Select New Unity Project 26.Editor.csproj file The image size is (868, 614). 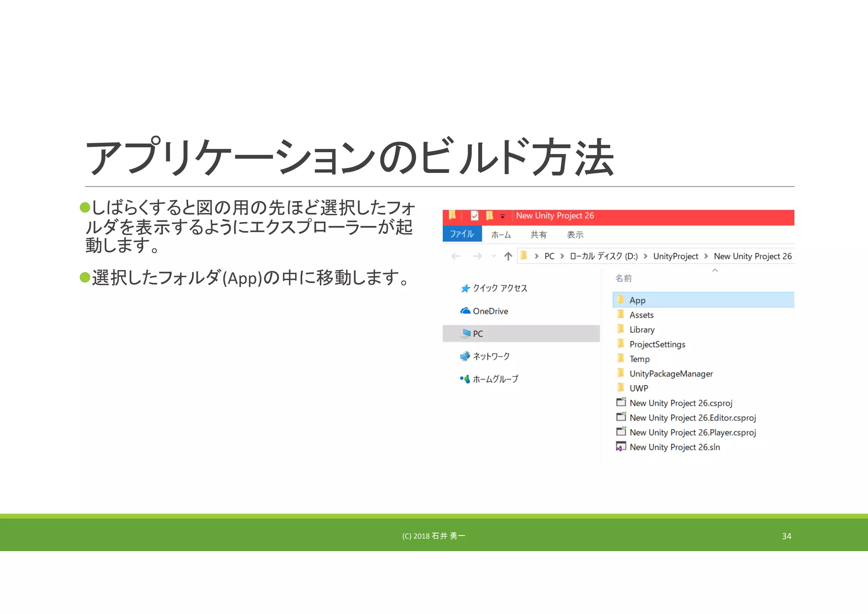click(x=693, y=418)
